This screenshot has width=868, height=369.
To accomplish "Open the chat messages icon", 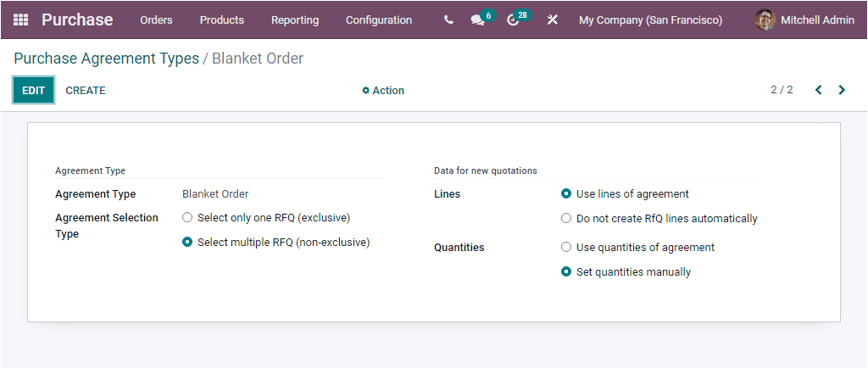I will (478, 20).
